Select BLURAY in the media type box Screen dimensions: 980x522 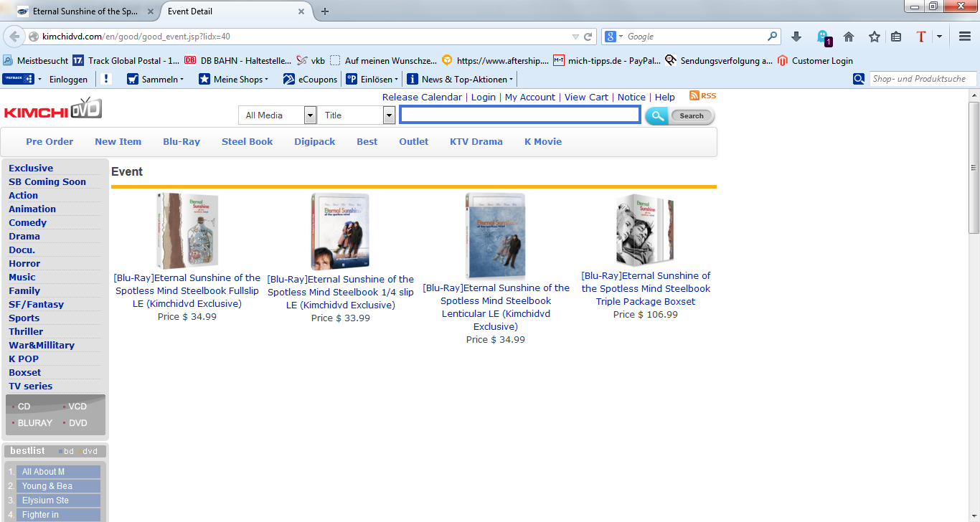click(35, 423)
